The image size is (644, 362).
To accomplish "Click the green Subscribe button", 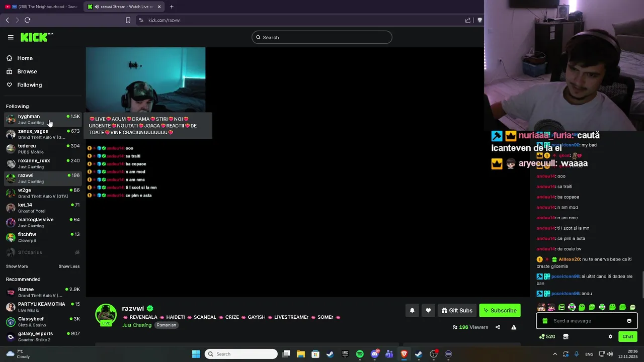I will (500, 310).
